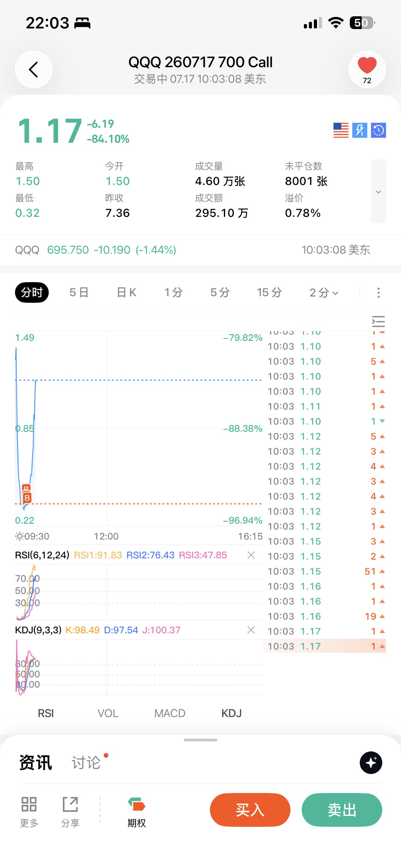The image size is (401, 868).
Task: Tap the orange B buy marker on chart
Action: coord(27,497)
